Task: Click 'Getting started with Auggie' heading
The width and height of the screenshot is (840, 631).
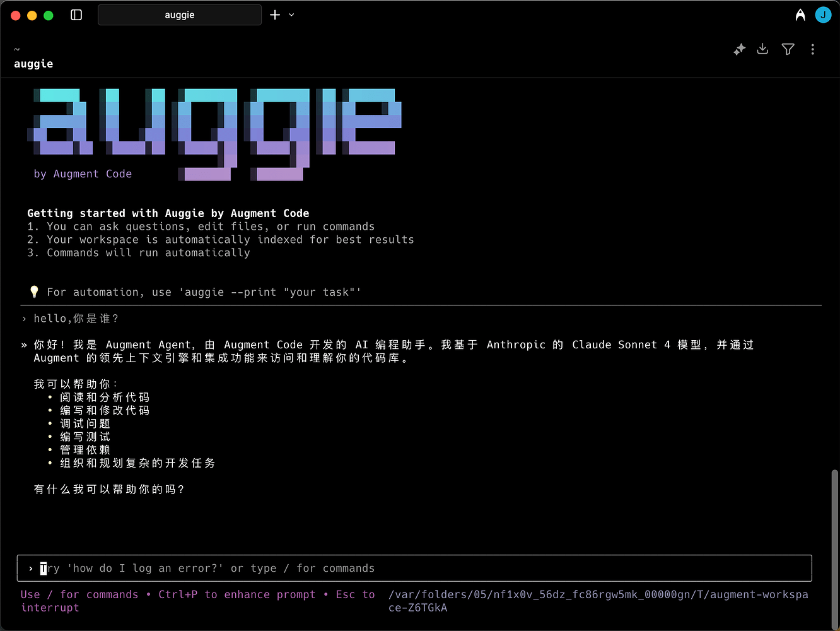Action: 168,213
